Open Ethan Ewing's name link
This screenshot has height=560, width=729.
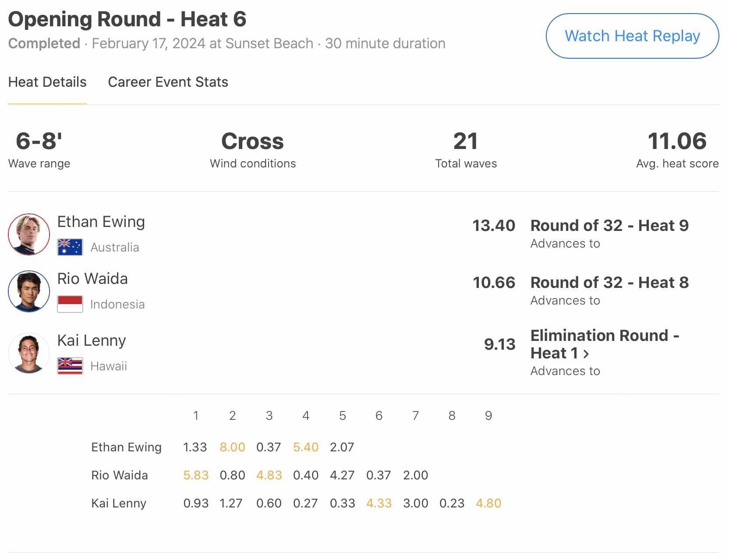[x=101, y=222]
